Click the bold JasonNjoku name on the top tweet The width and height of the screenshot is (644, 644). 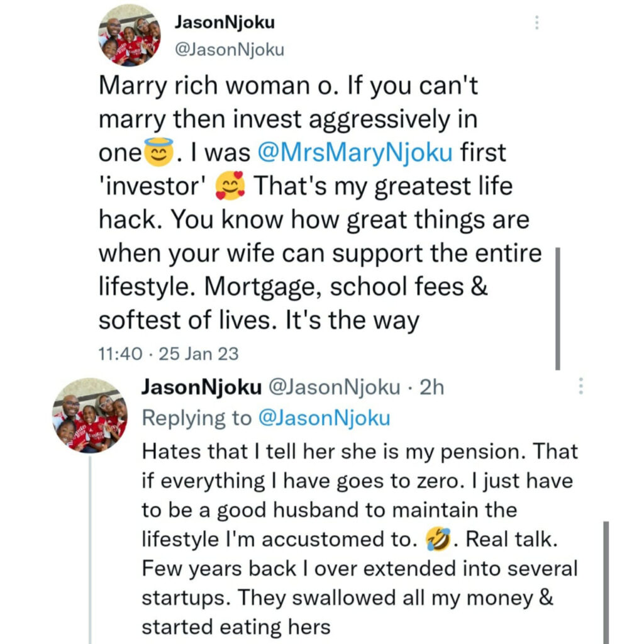225,22
